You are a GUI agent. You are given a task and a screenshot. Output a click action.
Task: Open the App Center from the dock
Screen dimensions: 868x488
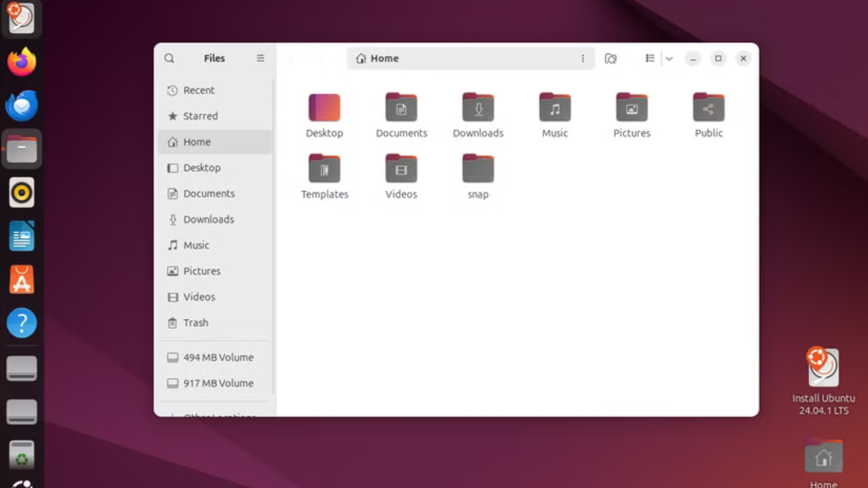[21, 279]
